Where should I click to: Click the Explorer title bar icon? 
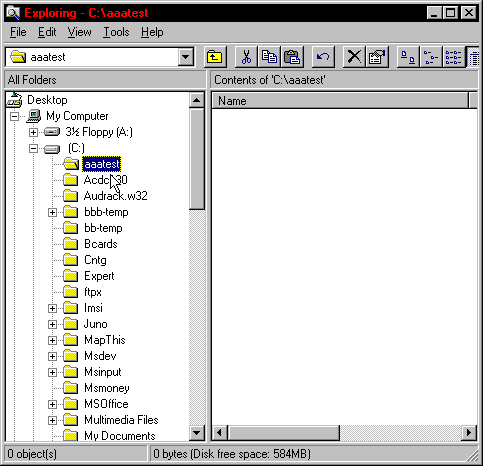pyautogui.click(x=14, y=13)
